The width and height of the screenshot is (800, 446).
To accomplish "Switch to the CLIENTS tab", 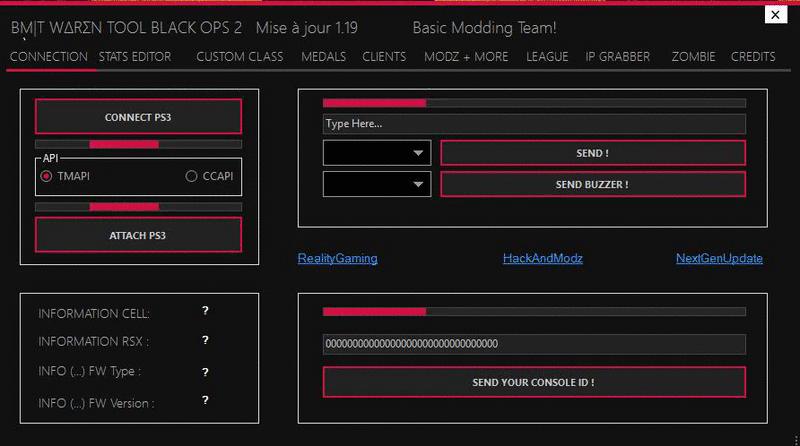I will click(384, 57).
